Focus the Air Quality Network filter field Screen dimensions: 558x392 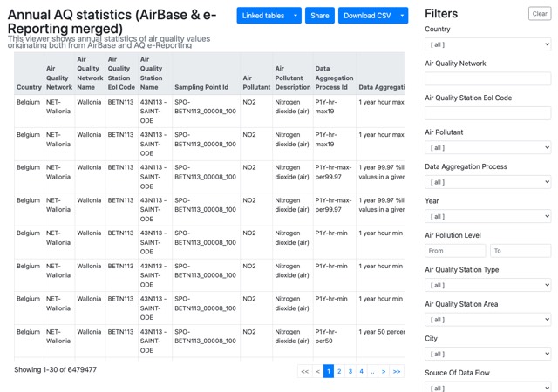click(487, 79)
